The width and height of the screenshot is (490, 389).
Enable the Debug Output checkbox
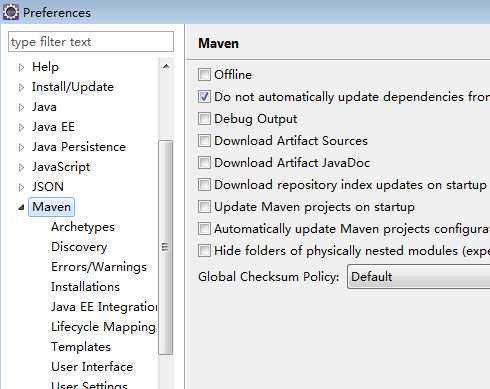click(x=204, y=119)
